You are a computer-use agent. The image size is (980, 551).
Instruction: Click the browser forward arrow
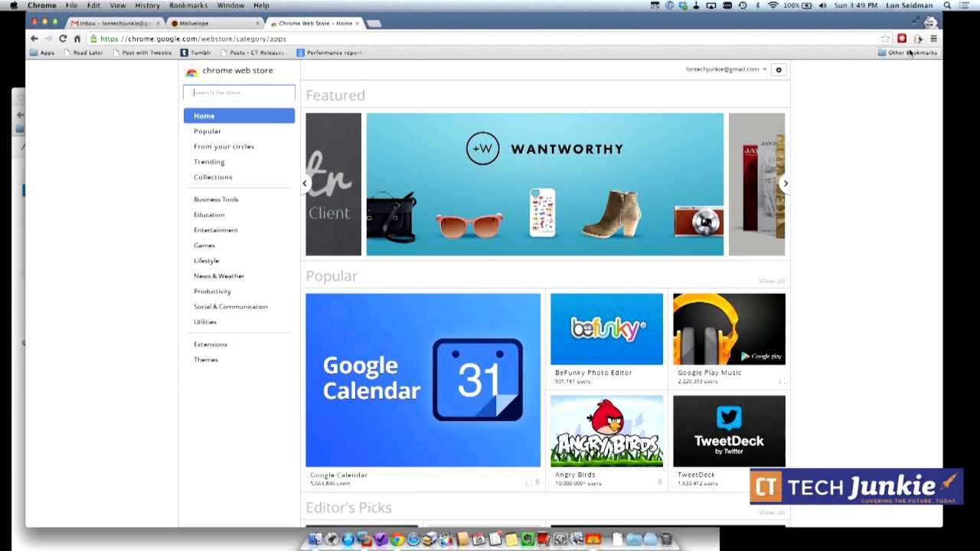point(48,38)
